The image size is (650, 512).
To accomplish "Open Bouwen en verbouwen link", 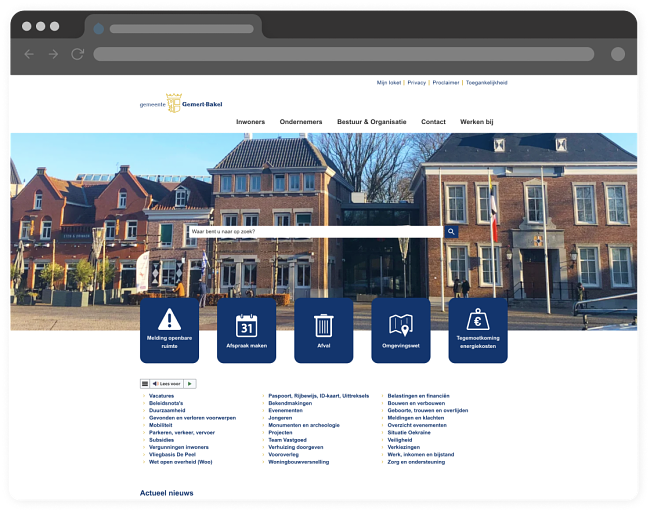I will pos(416,403).
